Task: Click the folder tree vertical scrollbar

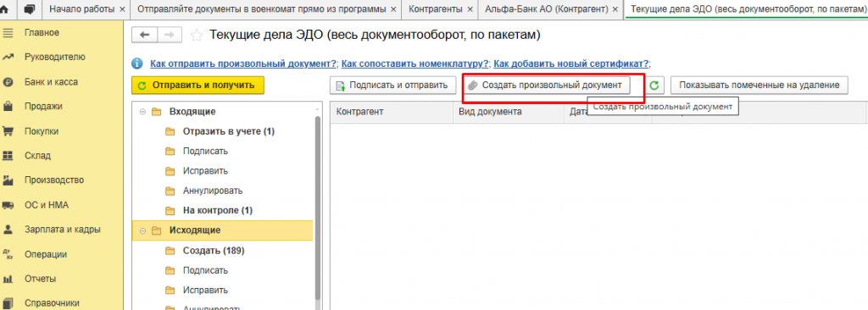Action: [x=317, y=208]
